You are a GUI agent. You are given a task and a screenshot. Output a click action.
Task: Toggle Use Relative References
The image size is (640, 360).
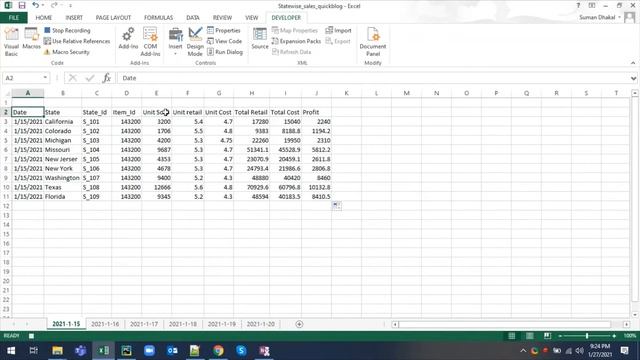(77, 41)
